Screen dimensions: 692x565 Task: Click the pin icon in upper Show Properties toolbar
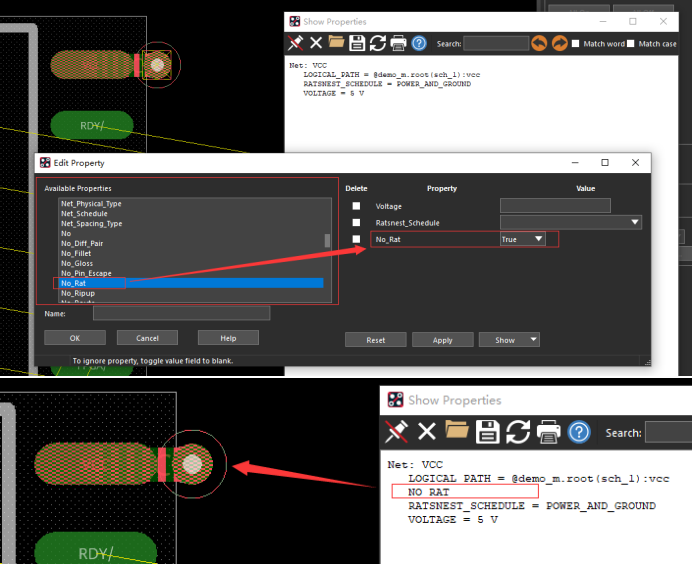click(x=295, y=43)
